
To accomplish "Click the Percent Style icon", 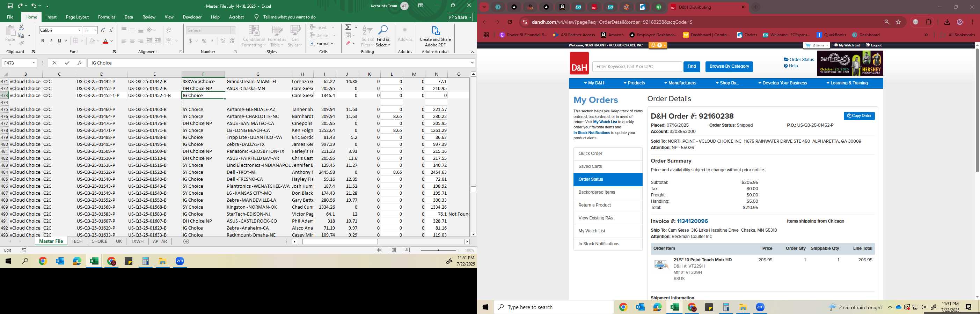I will [204, 41].
